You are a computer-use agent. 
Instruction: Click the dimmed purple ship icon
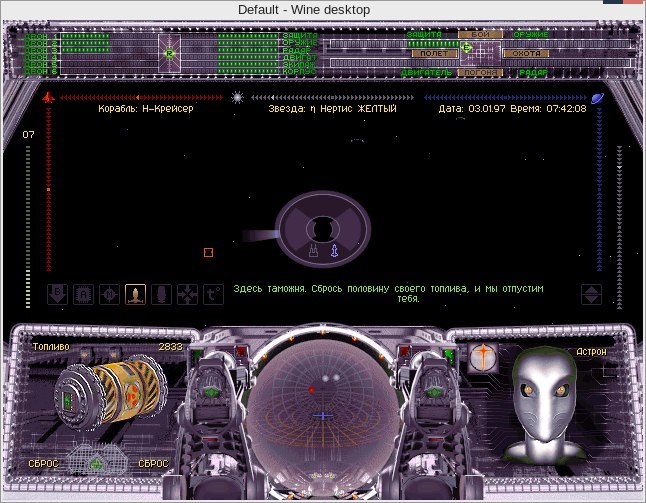click(162, 294)
